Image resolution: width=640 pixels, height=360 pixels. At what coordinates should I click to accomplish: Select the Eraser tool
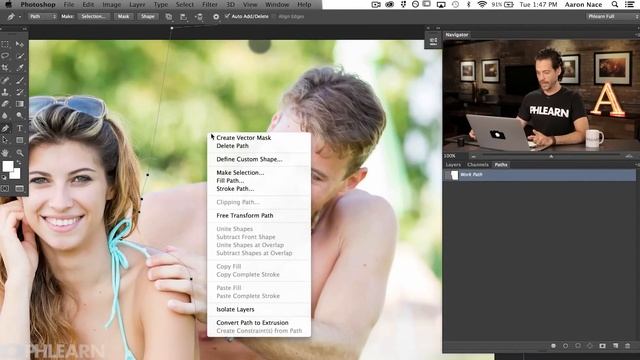click(5, 104)
